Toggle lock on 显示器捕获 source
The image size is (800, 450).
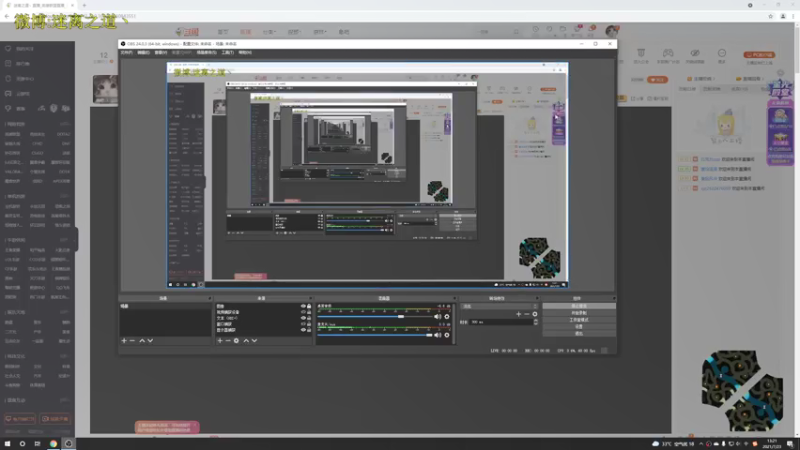(309, 330)
